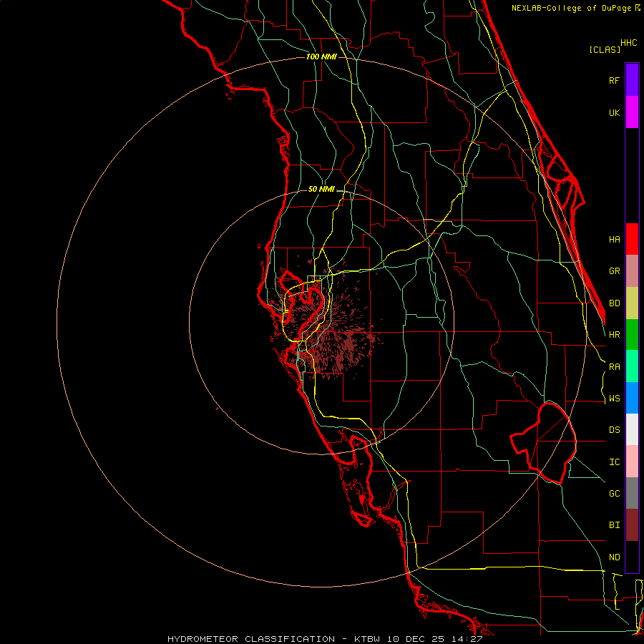The image size is (644, 644).
Task: Click the RF purple legend swatch
Action: [x=632, y=80]
